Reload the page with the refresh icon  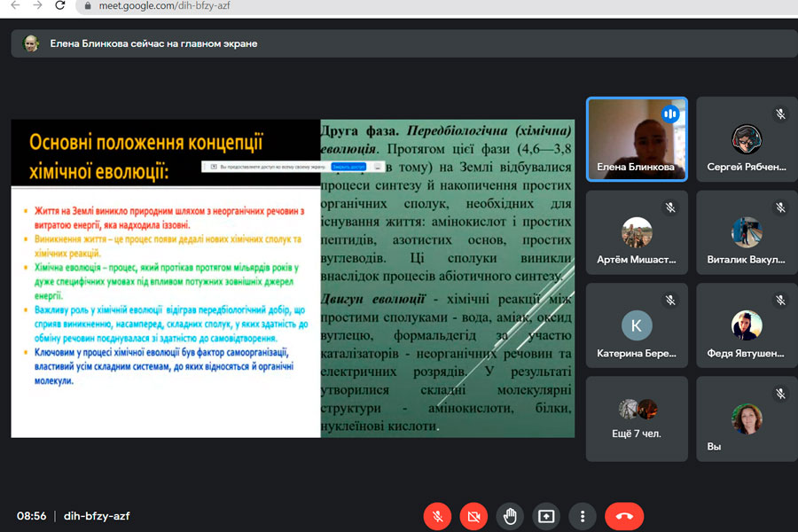pyautogui.click(x=60, y=5)
